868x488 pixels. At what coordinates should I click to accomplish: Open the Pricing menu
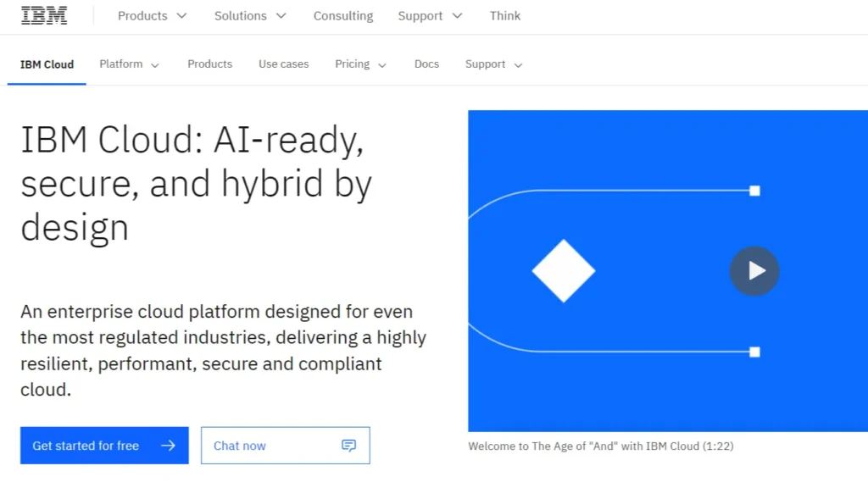coord(360,64)
